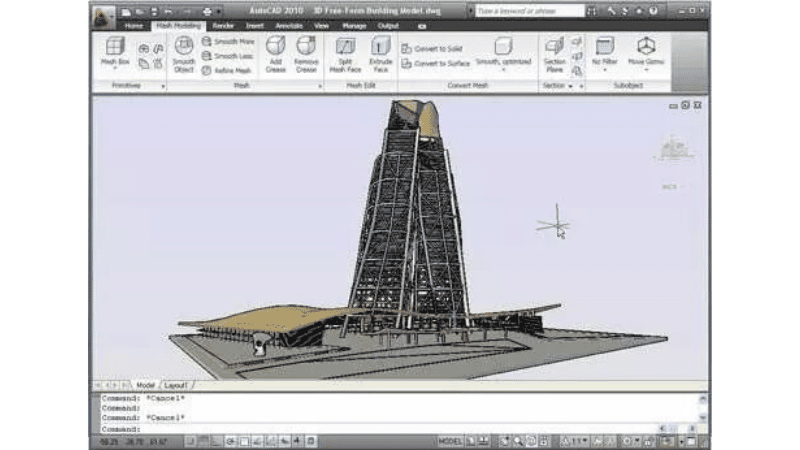Switch to the Home ribbon tab

[134, 26]
